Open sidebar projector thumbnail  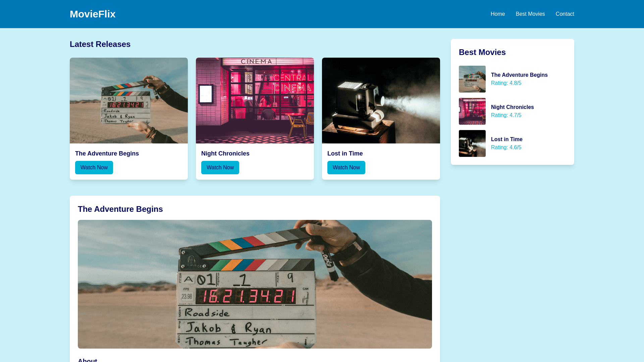point(472,143)
